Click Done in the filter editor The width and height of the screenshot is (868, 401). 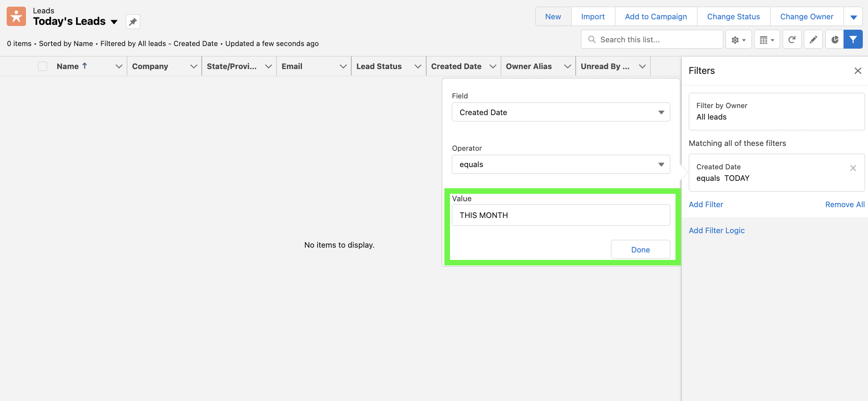(640, 250)
